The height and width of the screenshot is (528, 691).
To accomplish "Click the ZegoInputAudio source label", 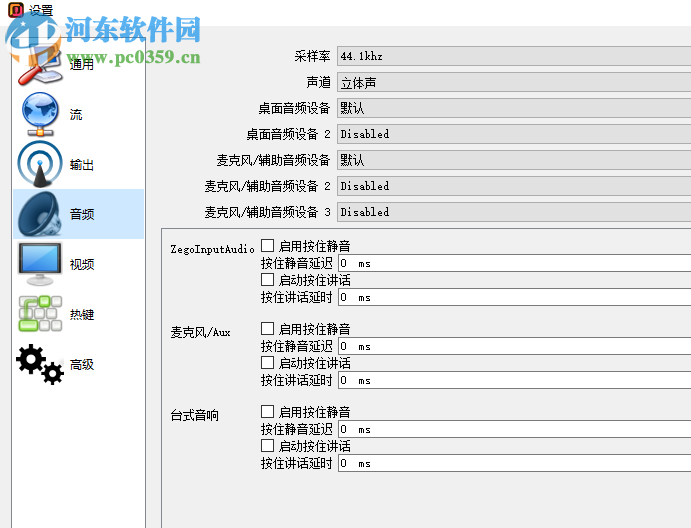I will click(212, 249).
